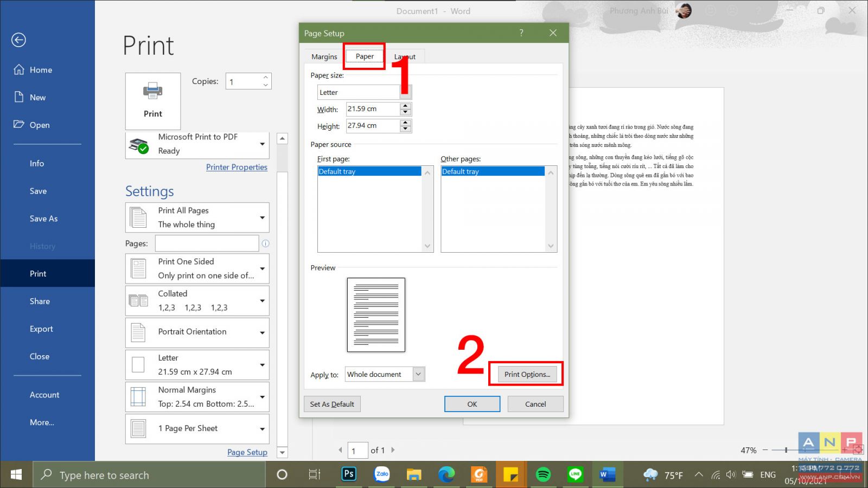Viewport: 868px width, 488px height.
Task: Select Default tray under First page
Action: click(x=369, y=171)
